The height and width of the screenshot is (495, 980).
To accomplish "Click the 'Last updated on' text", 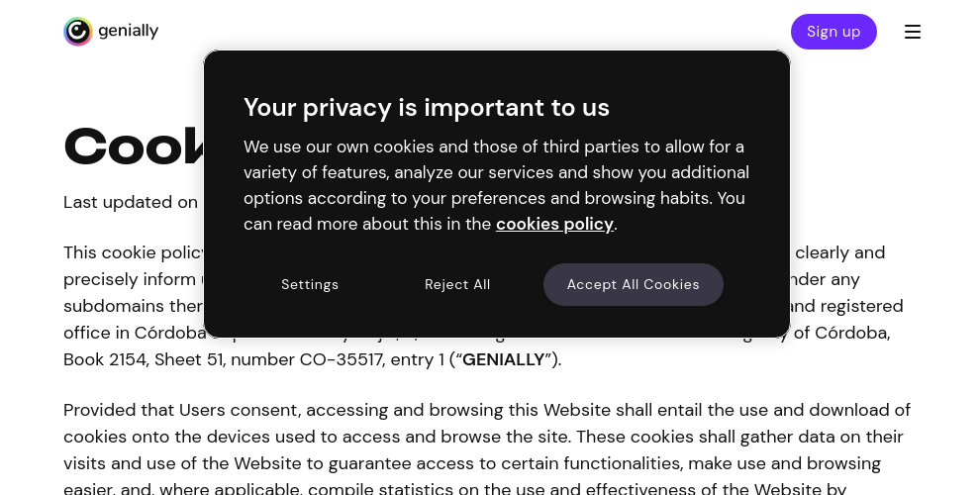I will (131, 203).
